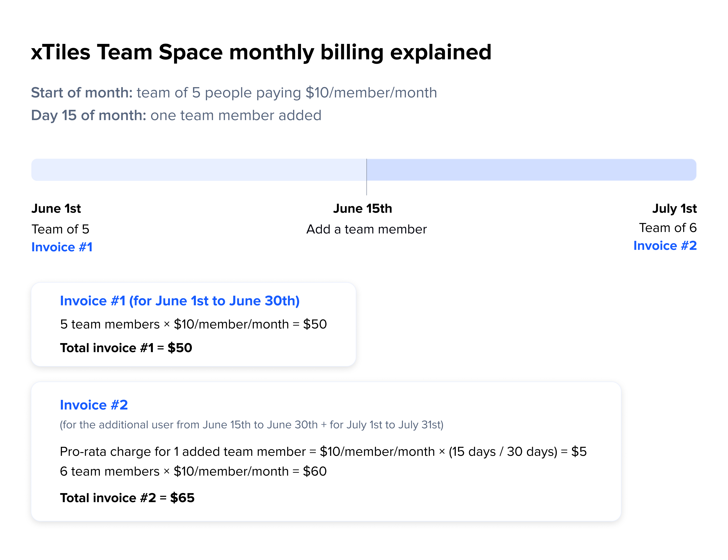Click the 'Invoice #2' card heading
The image size is (728, 560).
(94, 405)
